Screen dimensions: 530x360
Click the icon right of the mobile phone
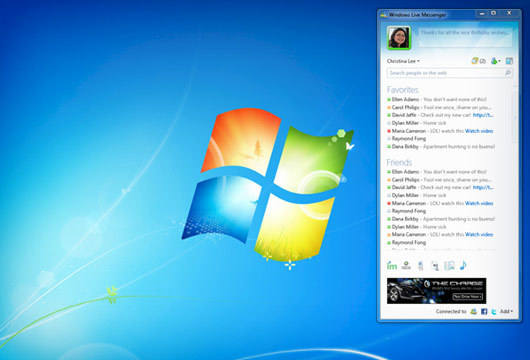point(435,266)
